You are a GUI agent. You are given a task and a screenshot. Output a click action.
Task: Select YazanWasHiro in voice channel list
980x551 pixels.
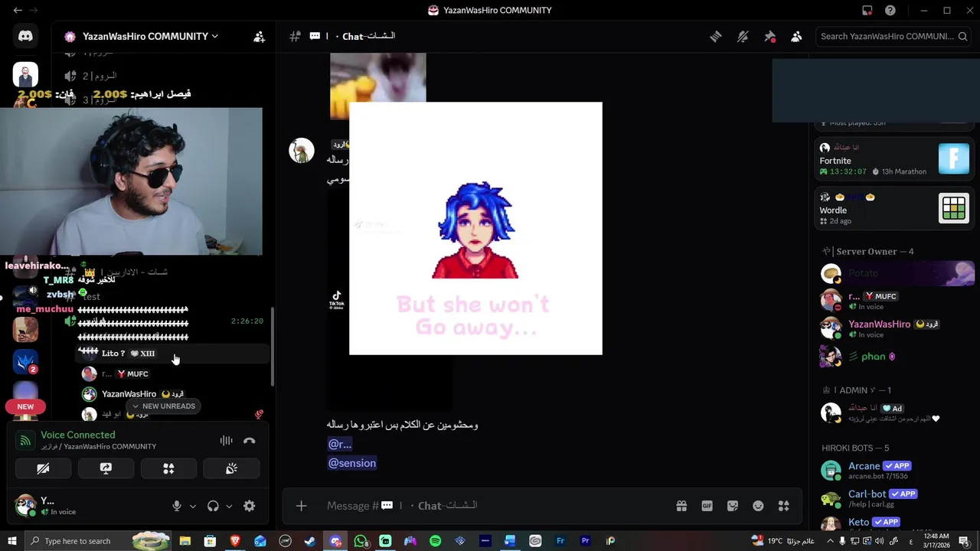(129, 394)
